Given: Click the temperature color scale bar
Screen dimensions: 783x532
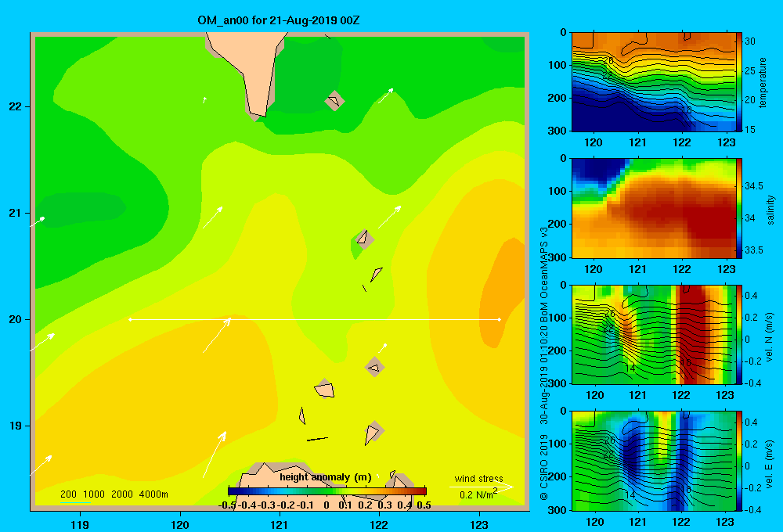Looking at the screenshot, I should [x=739, y=82].
